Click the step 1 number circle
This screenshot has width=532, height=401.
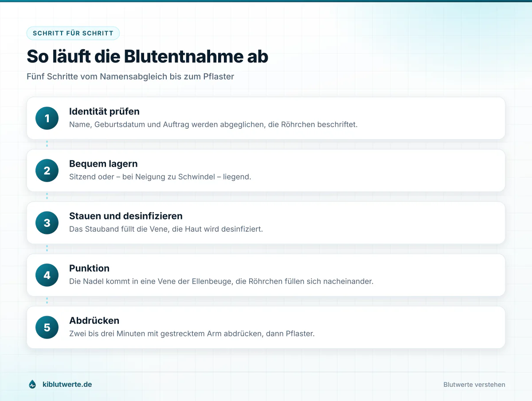point(47,118)
